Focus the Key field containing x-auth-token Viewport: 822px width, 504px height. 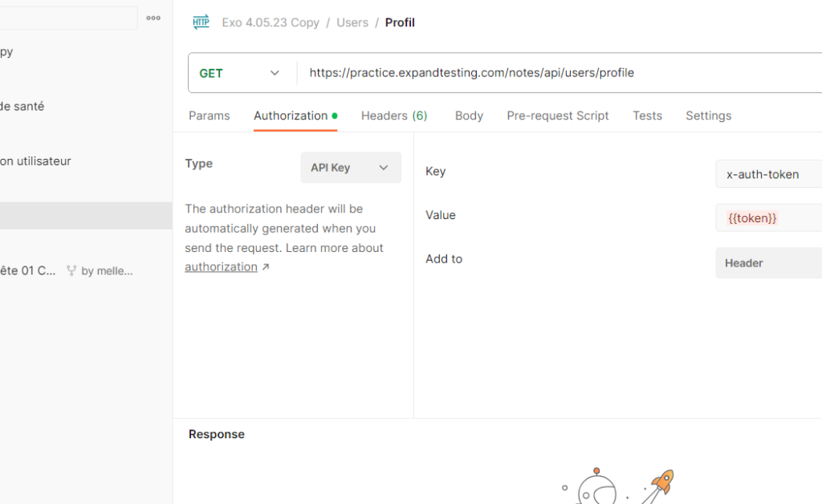point(767,174)
